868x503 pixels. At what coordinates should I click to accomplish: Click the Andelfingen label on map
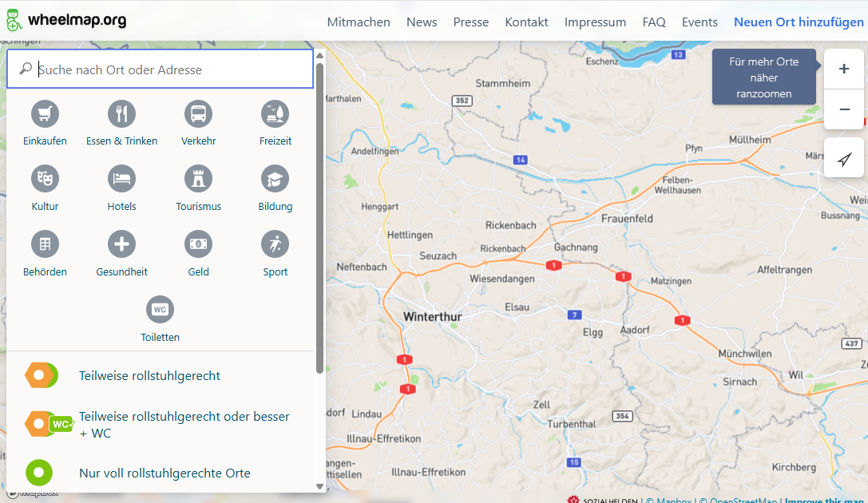click(x=375, y=151)
